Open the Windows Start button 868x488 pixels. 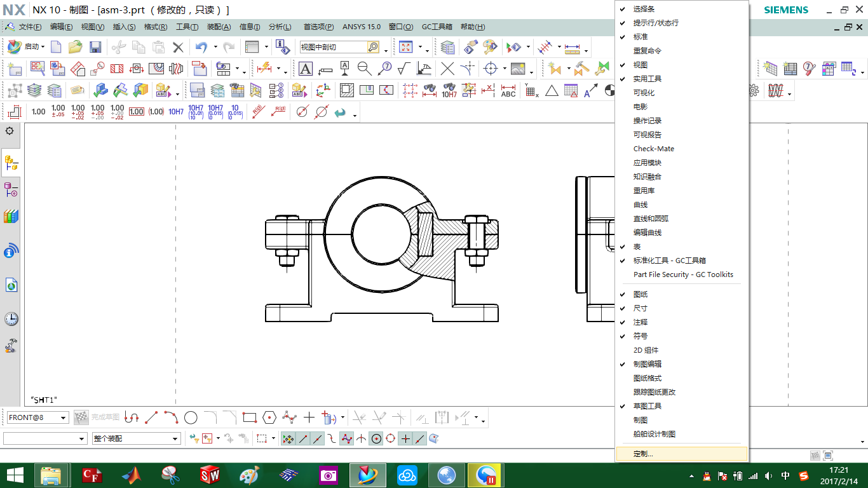[15, 475]
